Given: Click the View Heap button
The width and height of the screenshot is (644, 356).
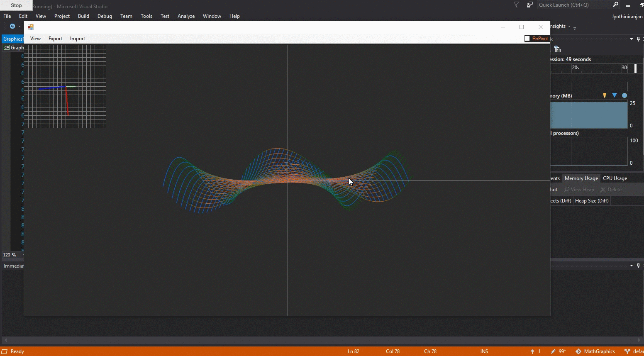Looking at the screenshot, I should click(x=579, y=190).
